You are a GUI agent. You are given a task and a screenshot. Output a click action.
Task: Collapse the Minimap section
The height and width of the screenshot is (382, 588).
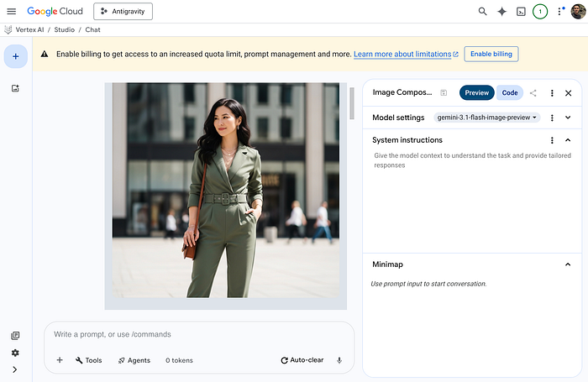coord(568,264)
